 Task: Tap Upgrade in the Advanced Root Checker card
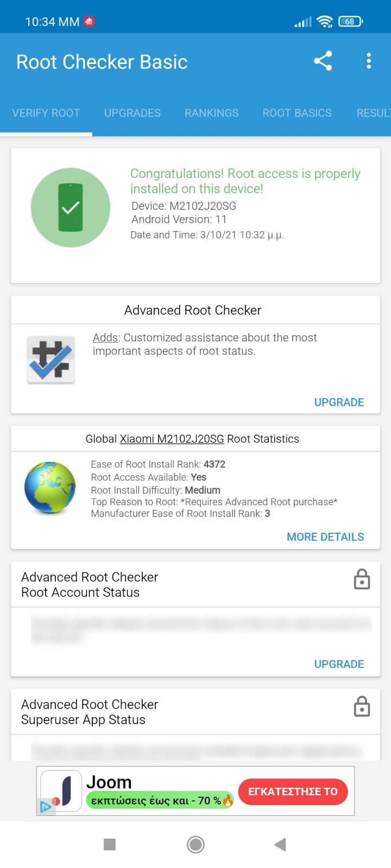coord(339,402)
